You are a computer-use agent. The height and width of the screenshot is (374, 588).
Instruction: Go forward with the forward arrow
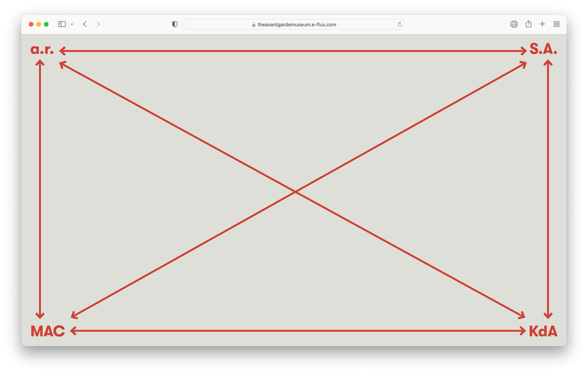(98, 24)
